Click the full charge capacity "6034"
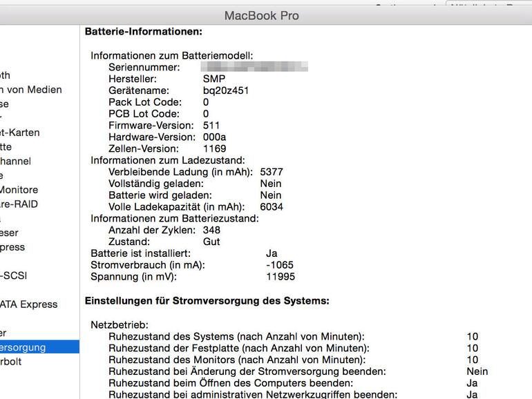 pos(272,207)
